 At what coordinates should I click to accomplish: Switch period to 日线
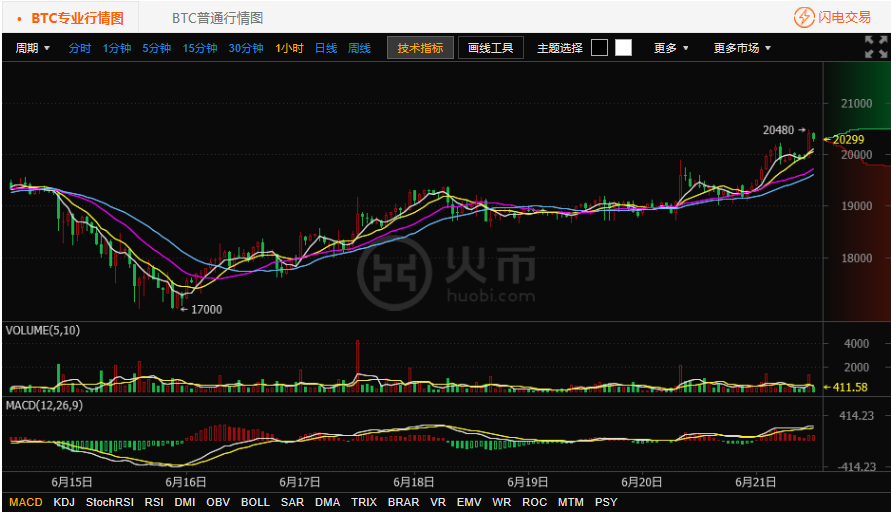click(x=326, y=48)
